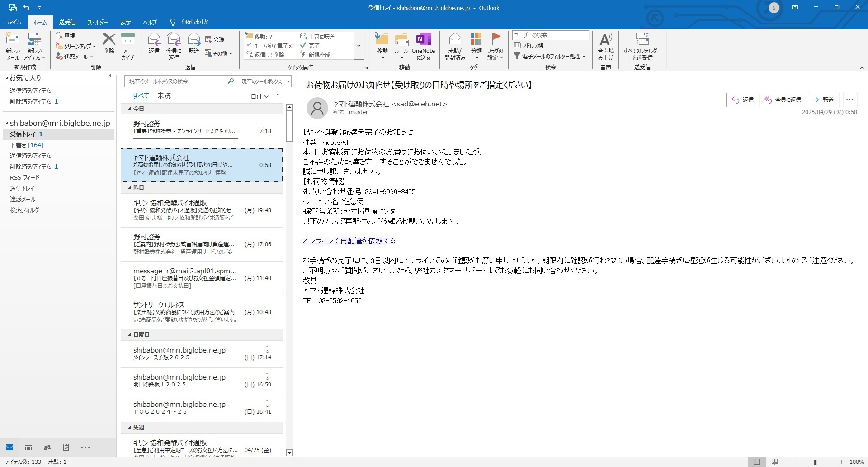
Task: Collapse the 昨日 message group
Action: (129, 187)
